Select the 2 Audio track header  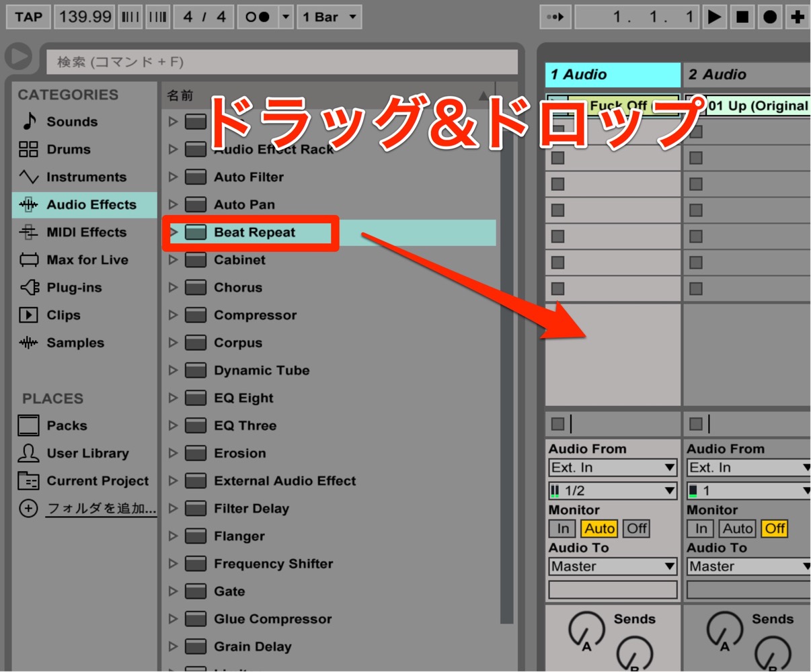point(747,75)
